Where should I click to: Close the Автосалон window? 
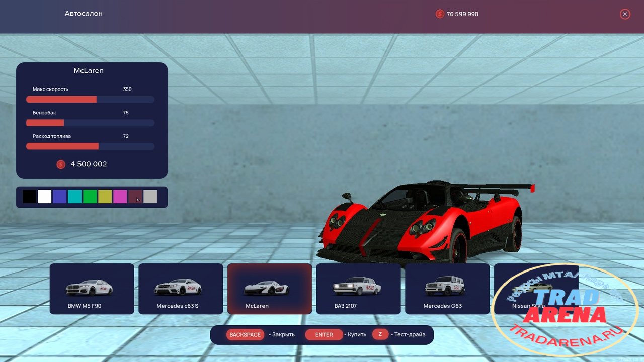click(625, 14)
